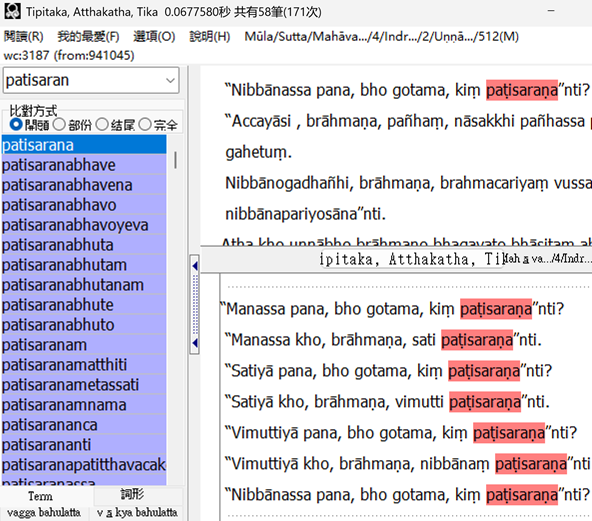Viewport: 592px width, 521px height.
Task: Select the 結尾 match mode radio button
Action: [x=102, y=124]
